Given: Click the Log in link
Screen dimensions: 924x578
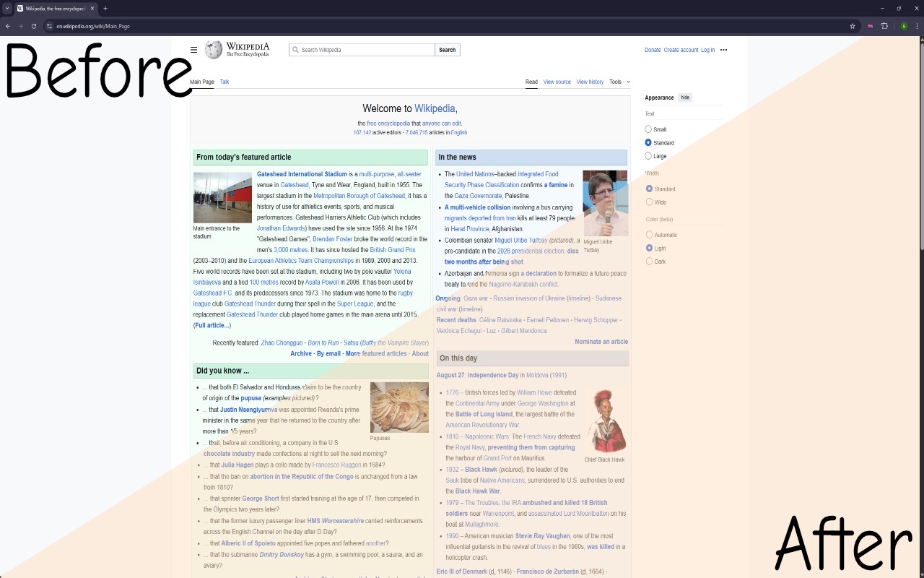Looking at the screenshot, I should (707, 50).
